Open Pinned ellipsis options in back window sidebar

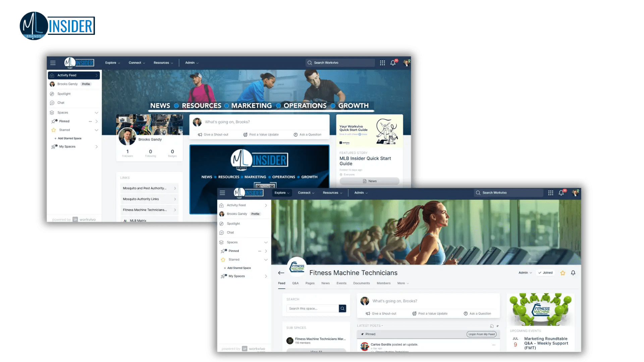(x=90, y=121)
